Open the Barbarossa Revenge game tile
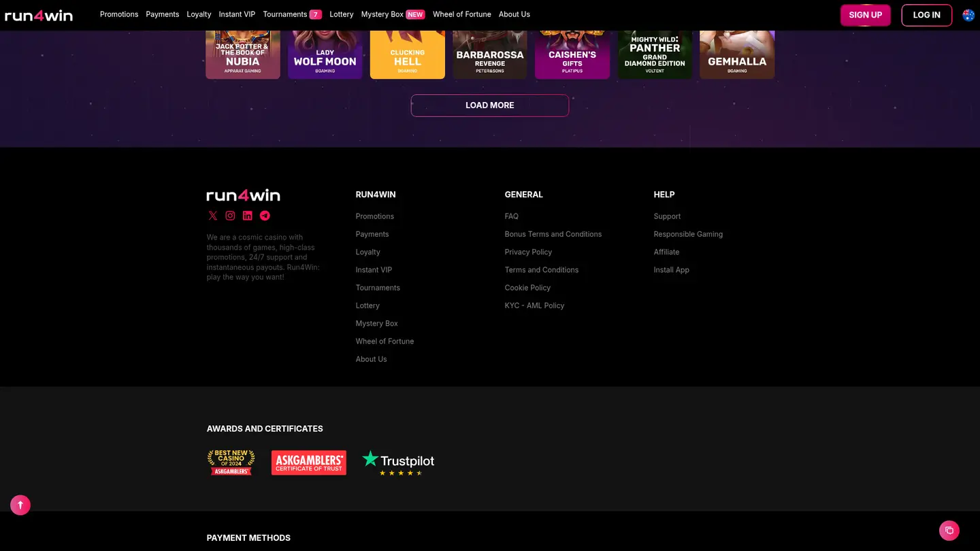Screen dimensions: 980x551 click(x=490, y=54)
